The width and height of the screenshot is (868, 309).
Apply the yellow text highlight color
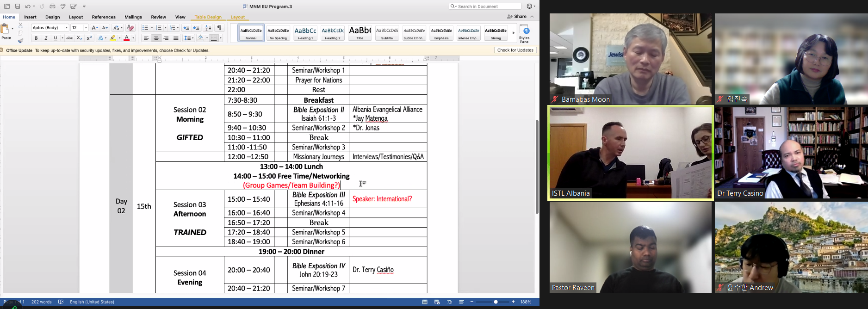pos(112,38)
